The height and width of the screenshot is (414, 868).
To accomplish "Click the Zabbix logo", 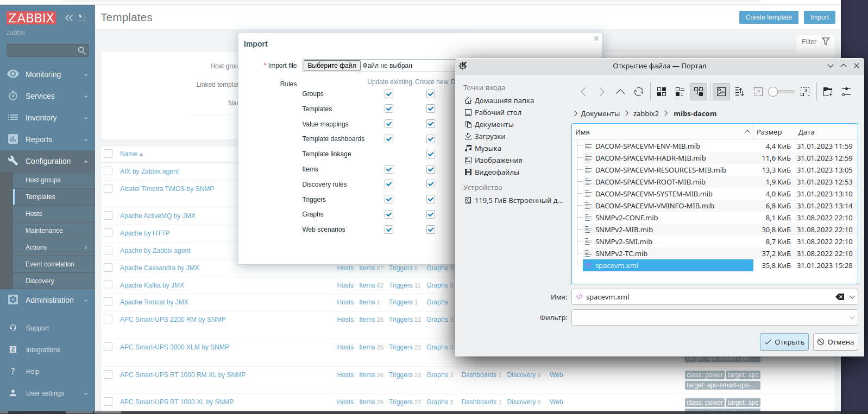I will click(x=31, y=18).
